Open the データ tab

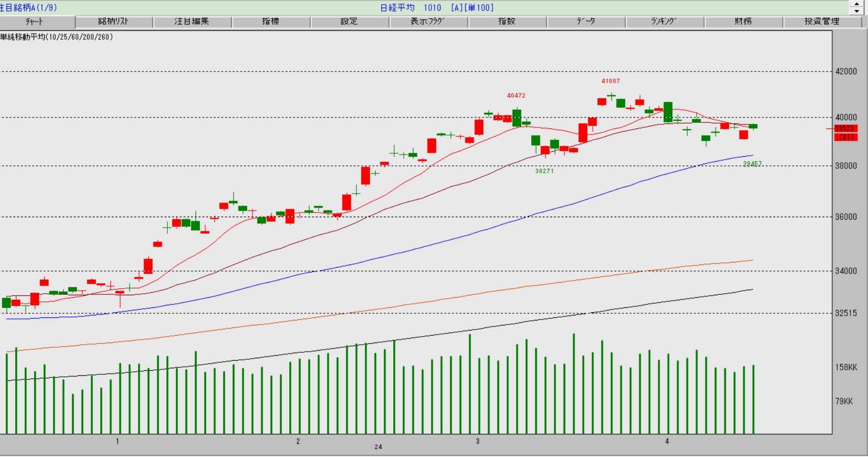[586, 22]
